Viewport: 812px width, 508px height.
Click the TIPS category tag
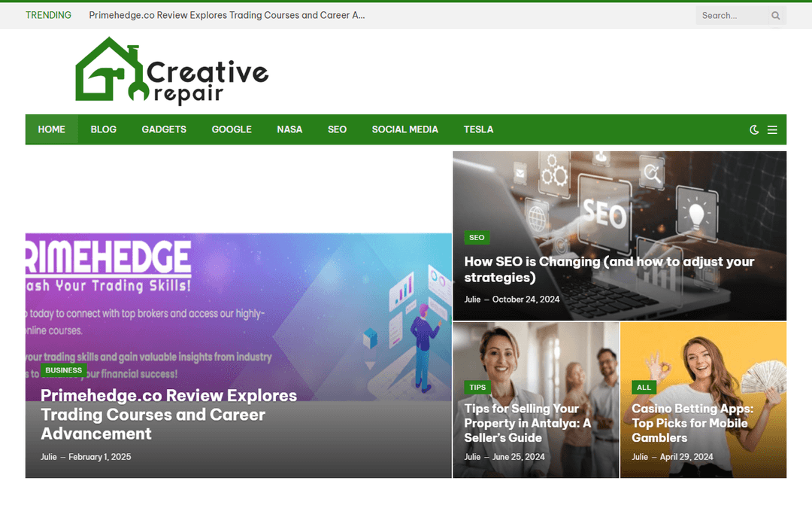tap(477, 388)
